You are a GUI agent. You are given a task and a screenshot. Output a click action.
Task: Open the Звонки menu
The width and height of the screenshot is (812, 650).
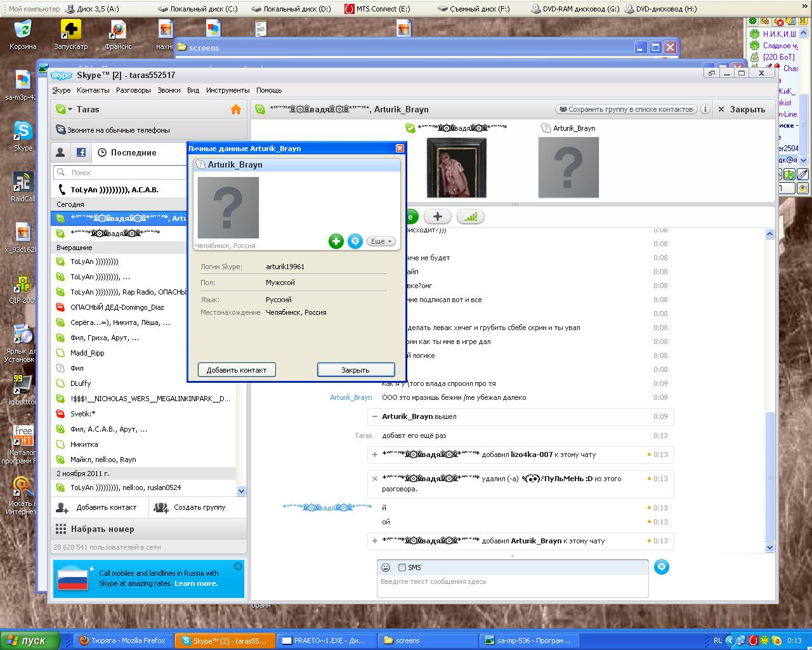tap(169, 90)
